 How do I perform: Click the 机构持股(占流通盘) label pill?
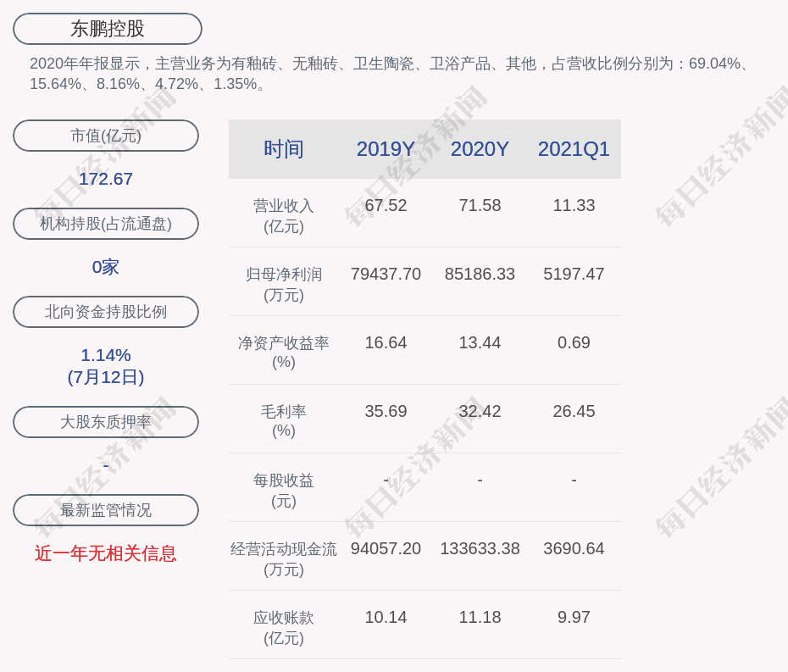coord(106,224)
